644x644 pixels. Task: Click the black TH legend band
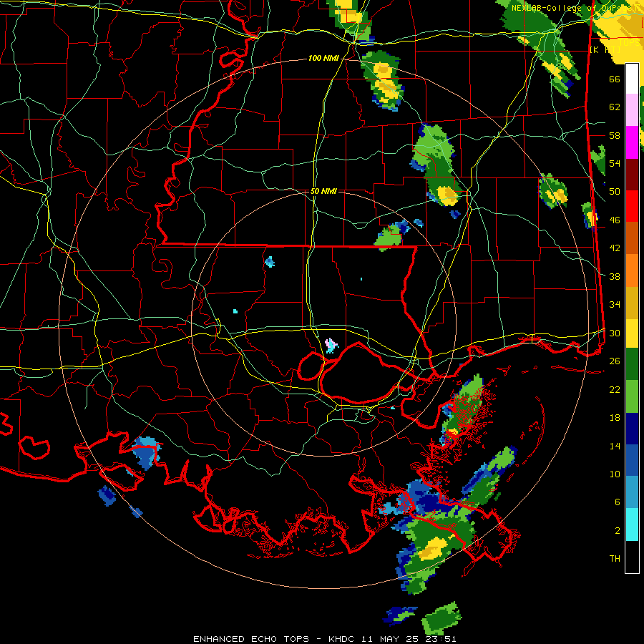pos(632,557)
